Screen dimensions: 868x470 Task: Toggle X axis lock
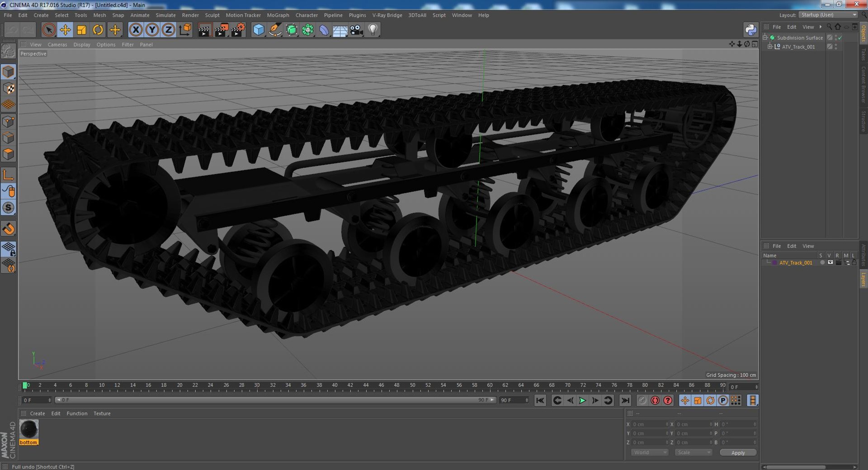pos(136,30)
